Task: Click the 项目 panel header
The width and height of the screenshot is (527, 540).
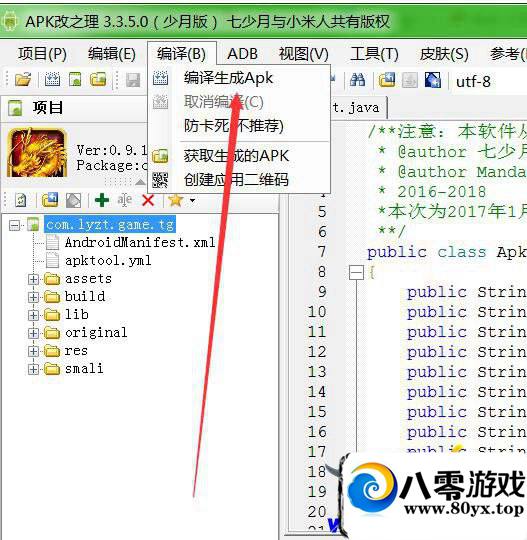Action: tap(48, 107)
